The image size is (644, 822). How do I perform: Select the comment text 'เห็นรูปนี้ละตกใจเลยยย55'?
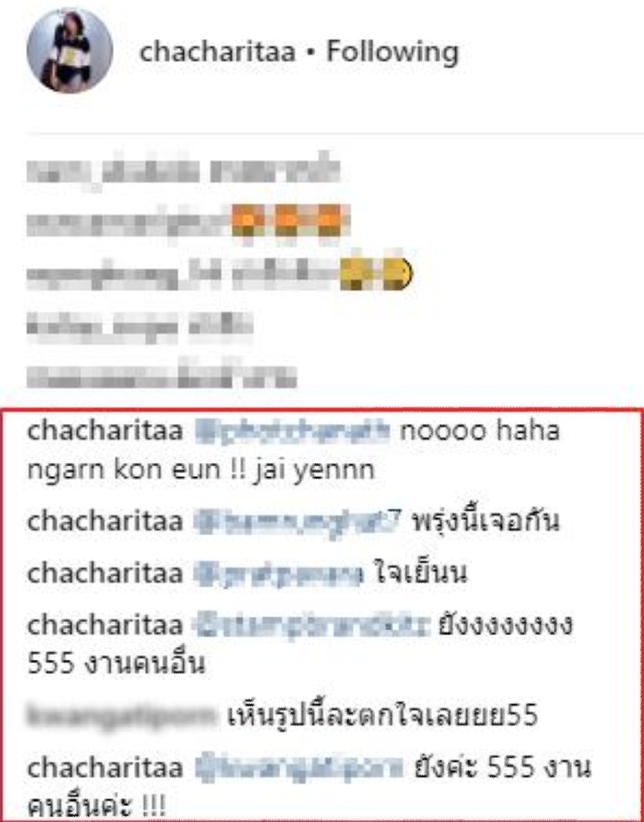coord(383,715)
